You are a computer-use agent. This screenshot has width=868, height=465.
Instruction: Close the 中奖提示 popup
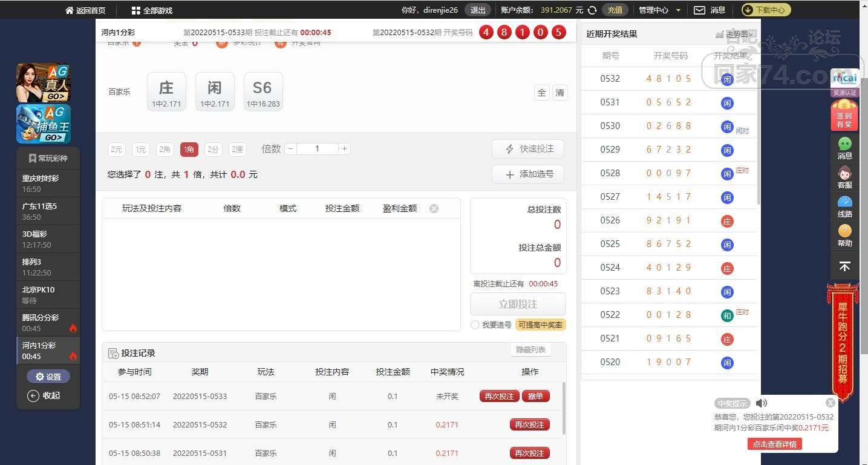coord(830,403)
